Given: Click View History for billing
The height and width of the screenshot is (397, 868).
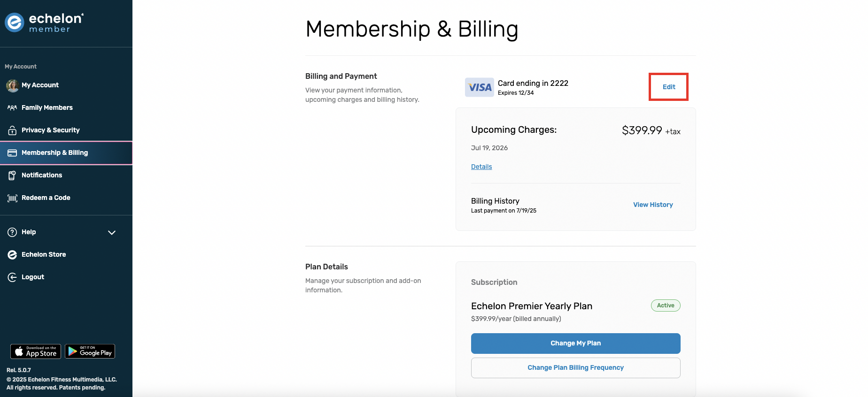Looking at the screenshot, I should [653, 205].
